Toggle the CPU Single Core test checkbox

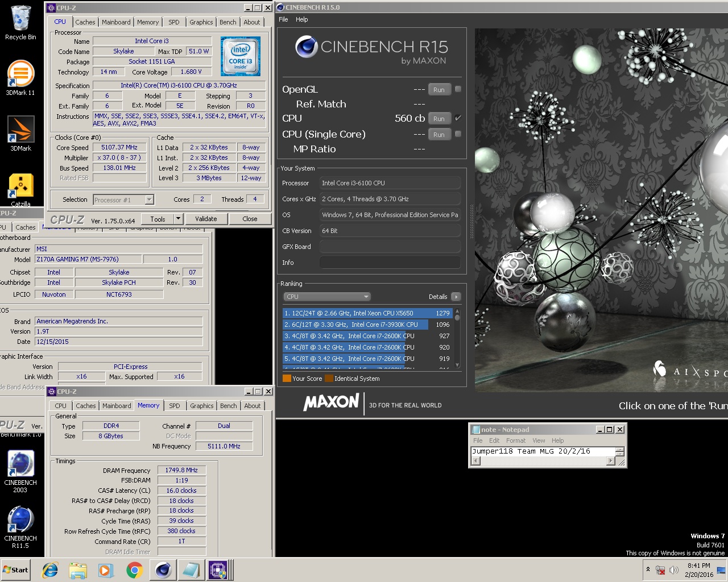pyautogui.click(x=458, y=134)
